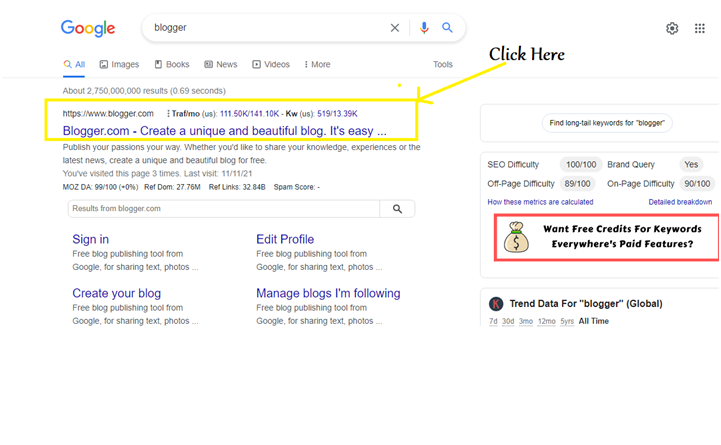Click Want Free Credits banner

(x=607, y=237)
